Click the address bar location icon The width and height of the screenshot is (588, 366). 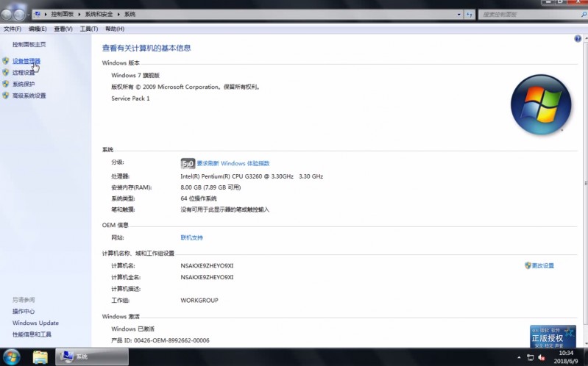point(38,14)
